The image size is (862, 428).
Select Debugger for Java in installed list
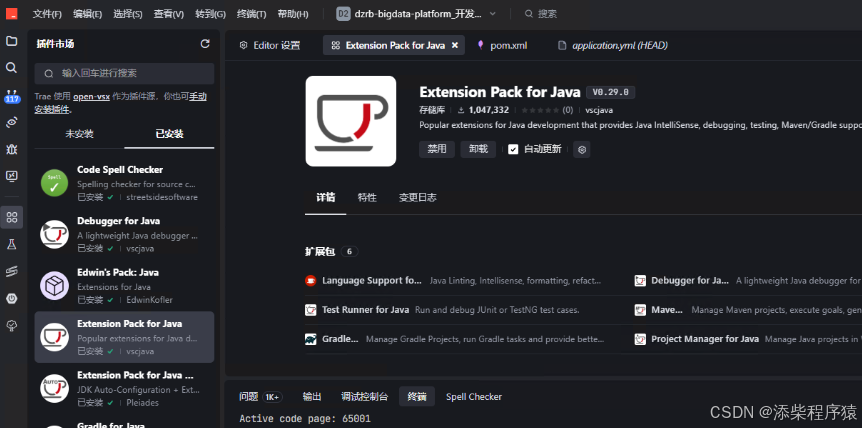point(124,235)
